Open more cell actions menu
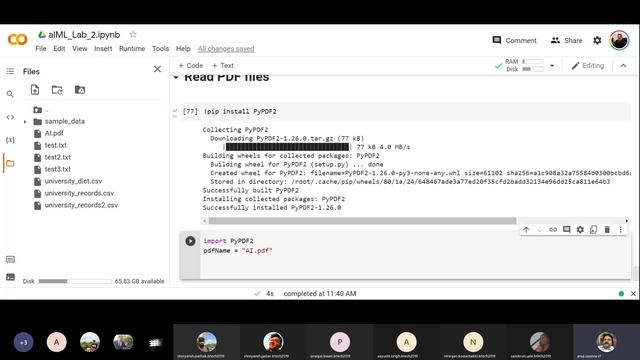Image resolution: width=640 pixels, height=360 pixels. [620, 230]
